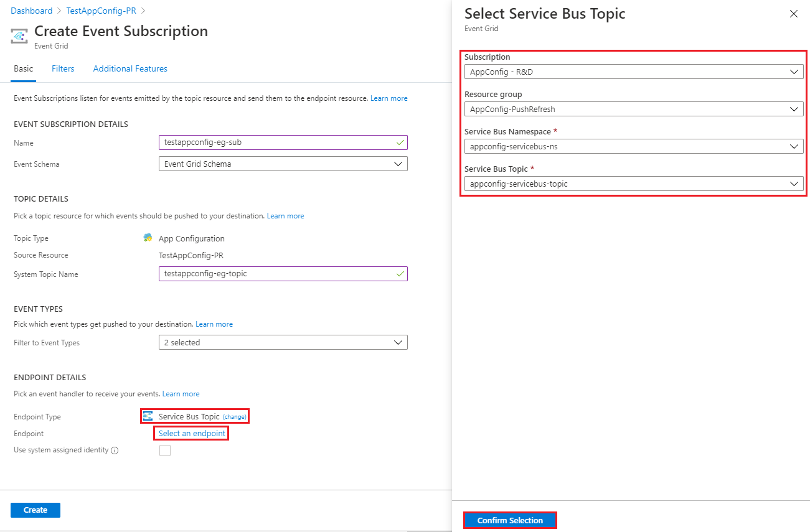This screenshot has height=532, width=810.
Task: Open the Filter to Event Types dropdown
Action: tap(283, 342)
